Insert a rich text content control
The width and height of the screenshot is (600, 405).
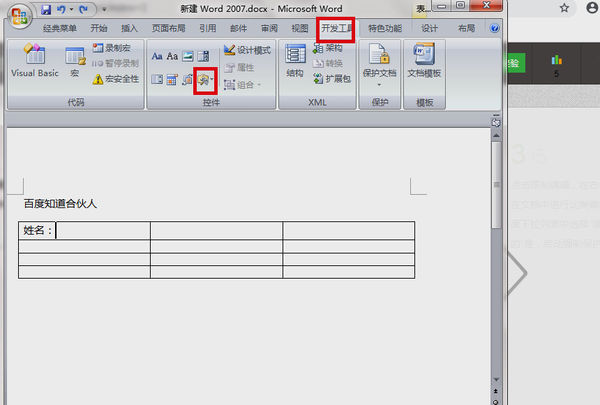(x=157, y=56)
